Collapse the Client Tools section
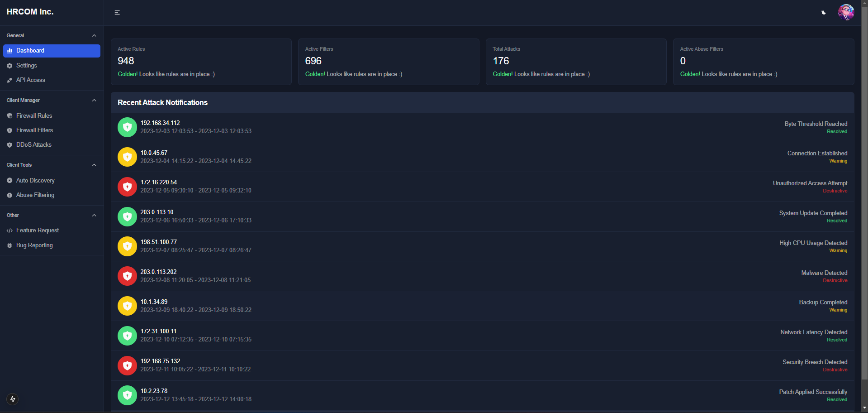Screen dimensions: 868x413 click(94, 165)
